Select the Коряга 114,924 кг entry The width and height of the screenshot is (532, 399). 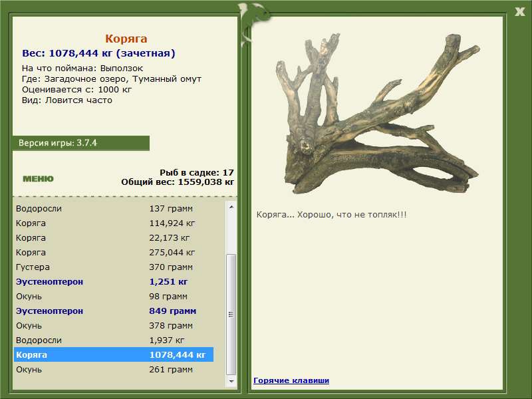tap(114, 223)
